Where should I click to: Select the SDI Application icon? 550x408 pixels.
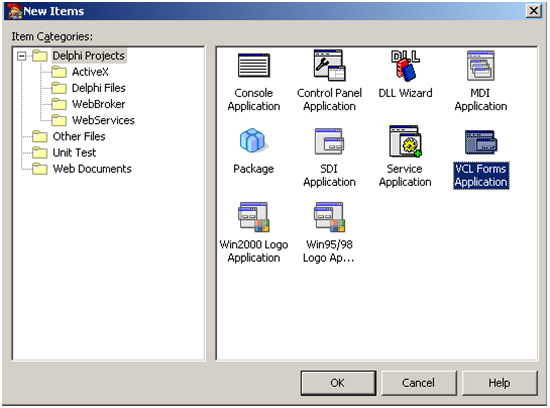[x=329, y=141]
